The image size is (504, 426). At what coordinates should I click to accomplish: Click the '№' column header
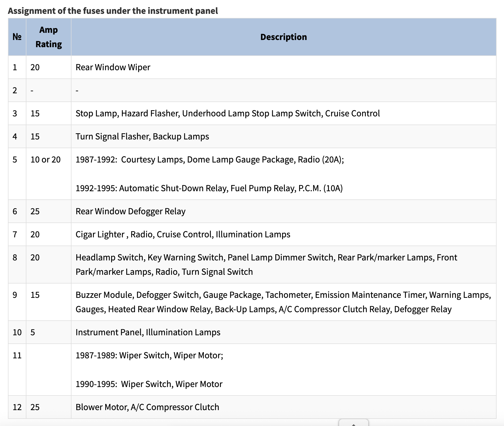(17, 37)
